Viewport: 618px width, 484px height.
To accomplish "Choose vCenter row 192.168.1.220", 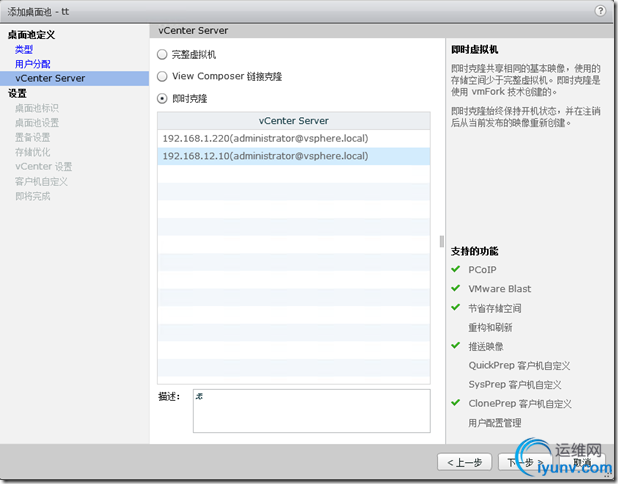I will point(294,139).
